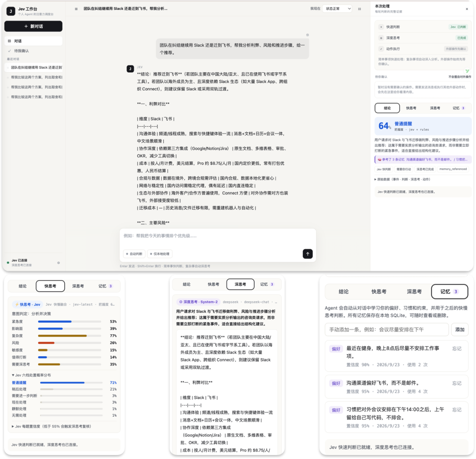Image resolution: width=476 pixels, height=459 pixels.
Task: Click the memory_referenced tag
Action: click(x=453, y=169)
